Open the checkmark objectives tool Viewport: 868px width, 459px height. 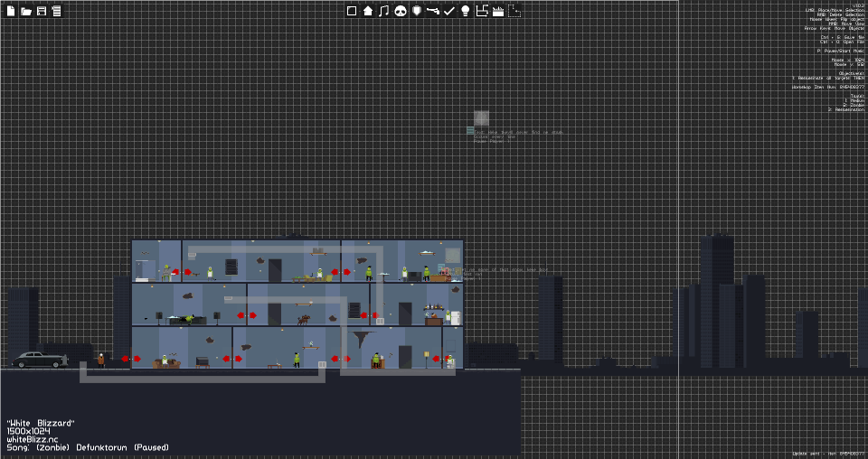pos(449,11)
